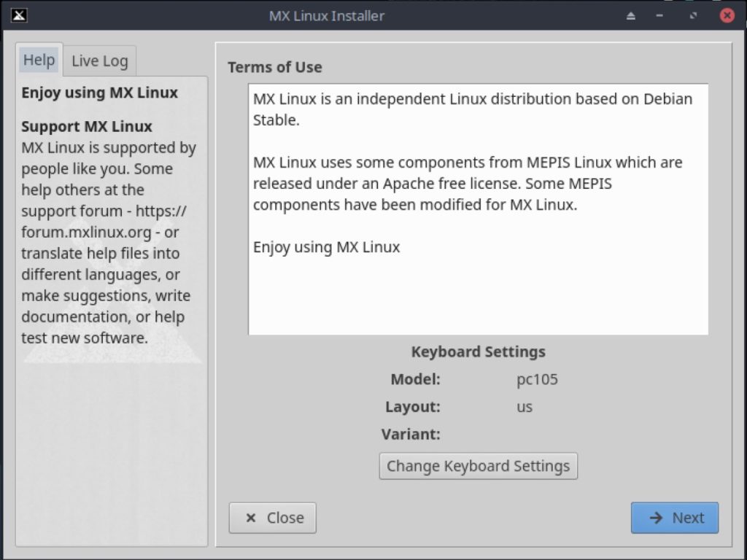
Task: Select the 'MX Linux Installer' window title
Action: pos(327,16)
